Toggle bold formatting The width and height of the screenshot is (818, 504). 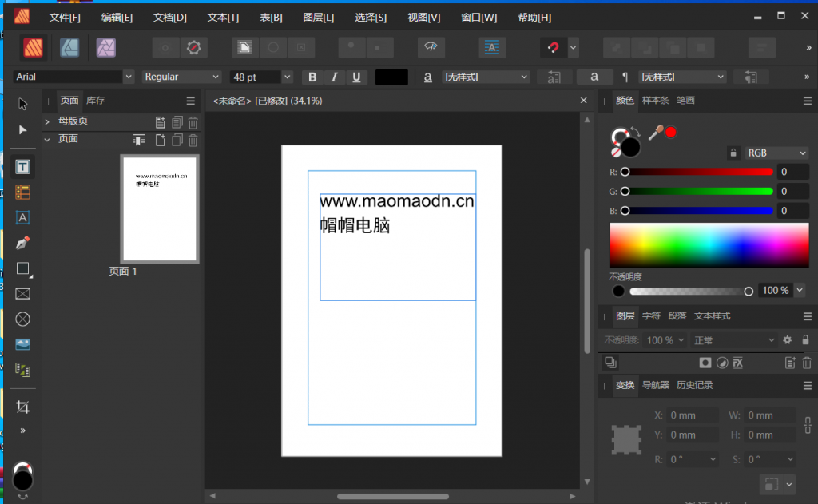coord(312,77)
